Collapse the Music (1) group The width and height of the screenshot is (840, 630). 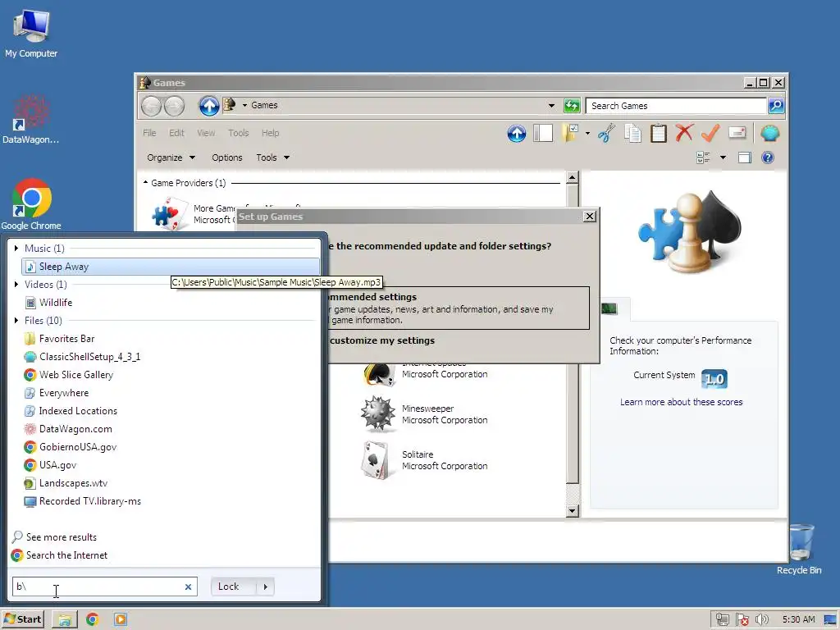click(16, 248)
